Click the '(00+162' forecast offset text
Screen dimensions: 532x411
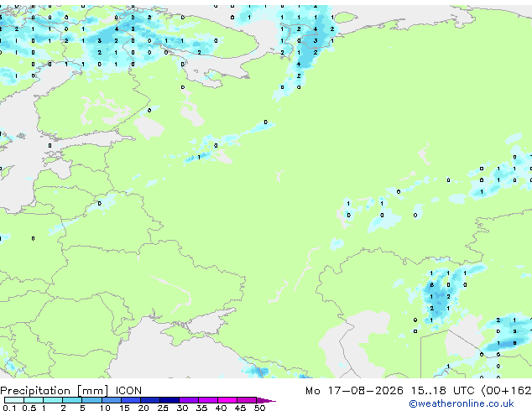(507, 391)
